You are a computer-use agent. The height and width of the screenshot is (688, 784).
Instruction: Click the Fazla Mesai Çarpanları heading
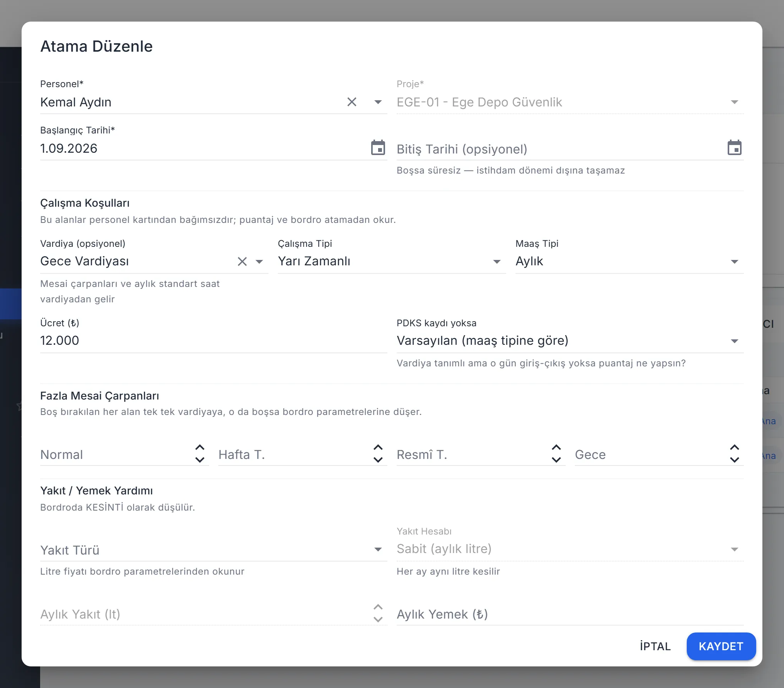point(100,396)
